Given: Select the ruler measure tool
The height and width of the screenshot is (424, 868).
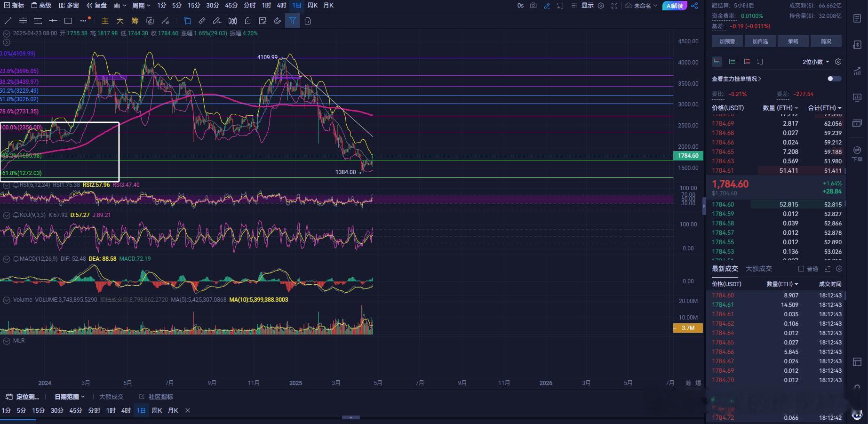Looking at the screenshot, I should click(202, 21).
